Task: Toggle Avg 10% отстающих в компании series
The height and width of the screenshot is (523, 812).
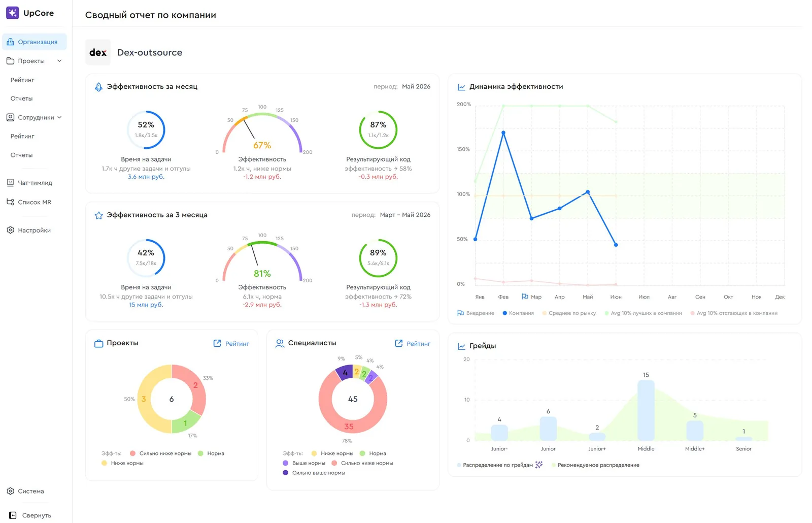Action: 734,313
